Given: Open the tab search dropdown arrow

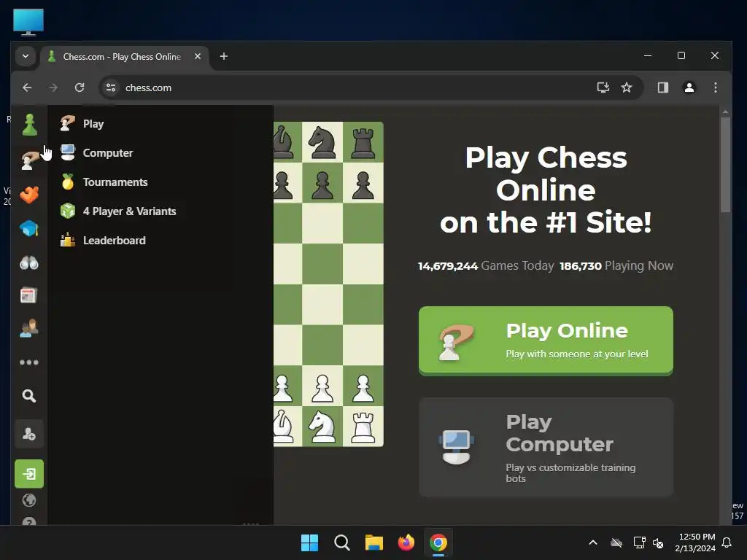Looking at the screenshot, I should pos(26,56).
